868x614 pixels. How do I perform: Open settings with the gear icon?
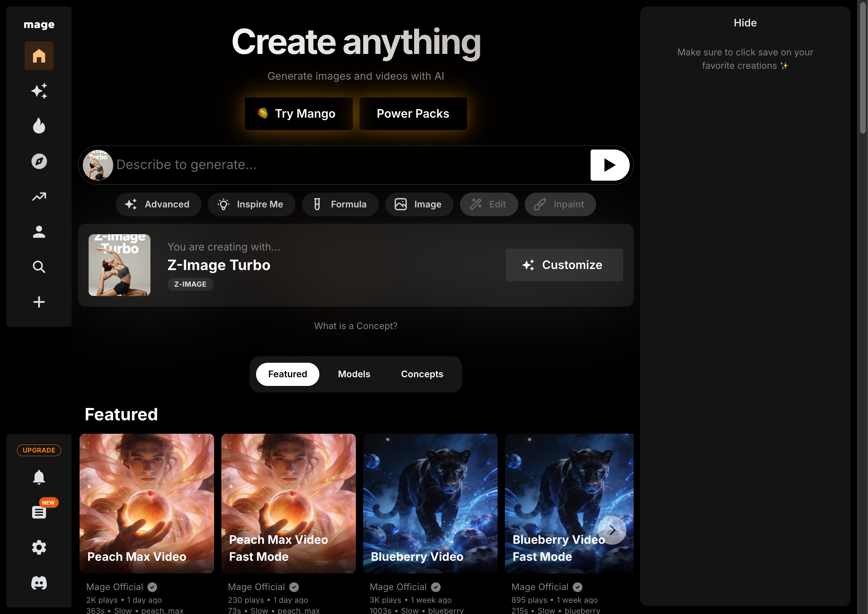click(39, 547)
